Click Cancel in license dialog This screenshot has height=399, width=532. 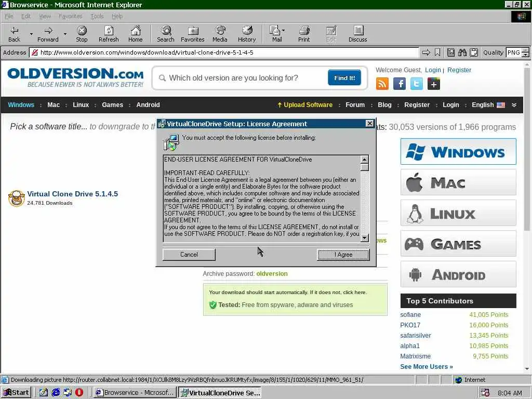tap(189, 255)
